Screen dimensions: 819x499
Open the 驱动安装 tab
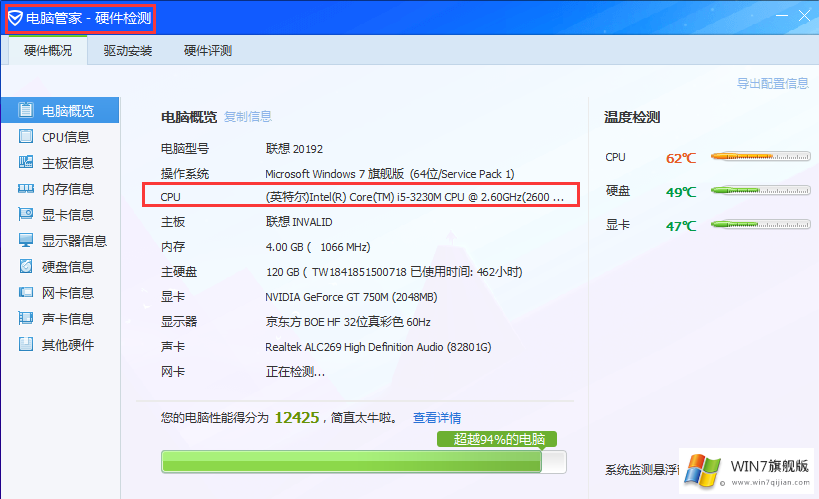[127, 51]
